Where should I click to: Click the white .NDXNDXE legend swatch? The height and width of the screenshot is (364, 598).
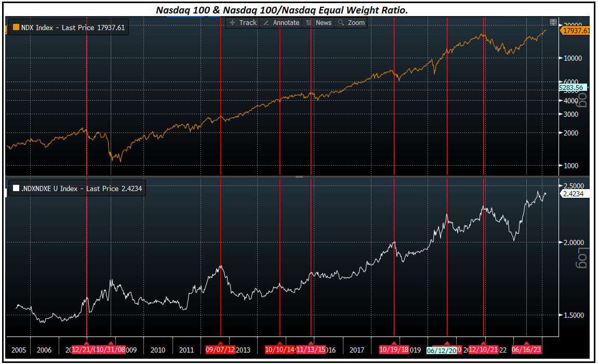[x=16, y=188]
